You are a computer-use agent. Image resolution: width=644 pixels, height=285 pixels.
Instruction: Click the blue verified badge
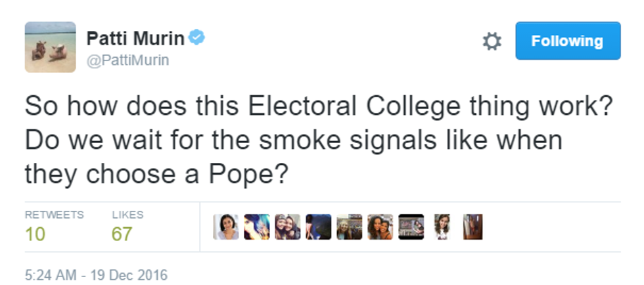click(196, 38)
